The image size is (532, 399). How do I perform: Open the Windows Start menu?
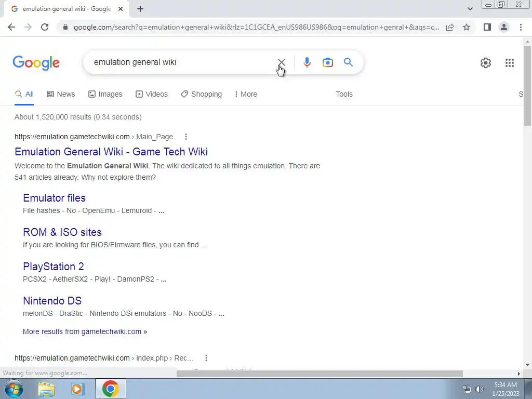click(x=13, y=389)
